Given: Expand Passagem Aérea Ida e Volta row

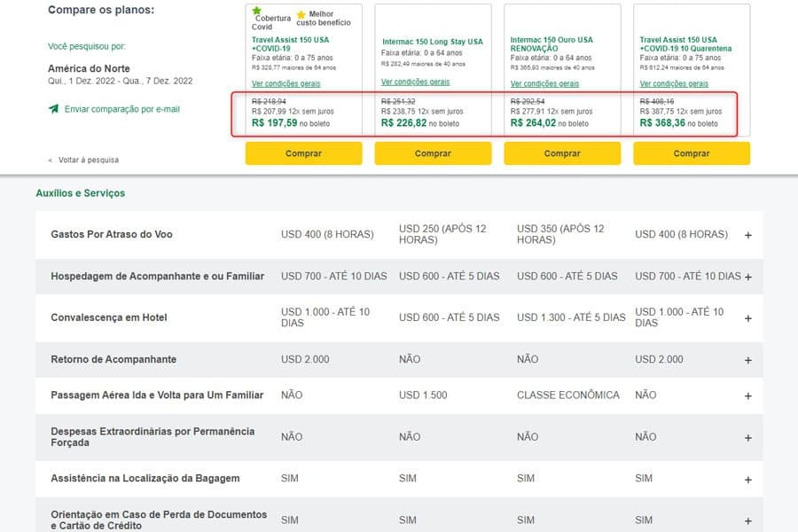Looking at the screenshot, I should 748,396.
